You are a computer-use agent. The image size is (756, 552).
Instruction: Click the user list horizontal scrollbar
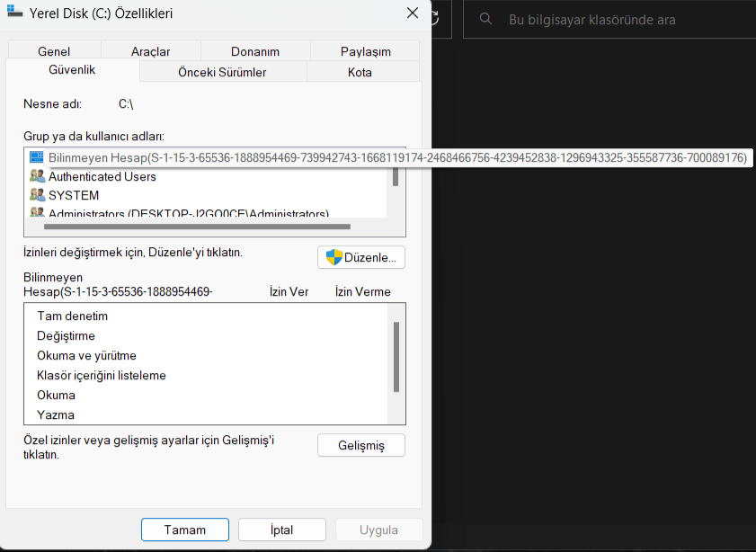197,226
